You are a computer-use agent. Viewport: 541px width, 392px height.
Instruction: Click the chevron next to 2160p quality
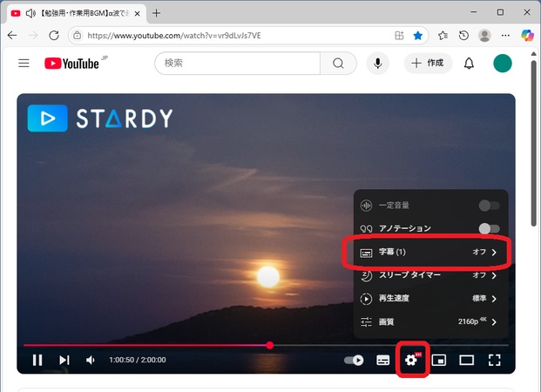(494, 322)
